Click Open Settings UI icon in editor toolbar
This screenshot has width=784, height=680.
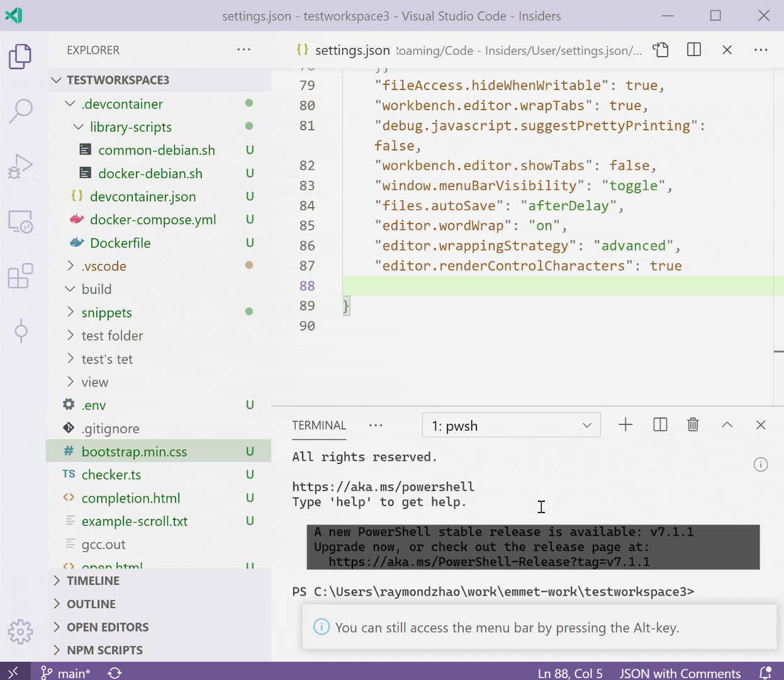point(661,50)
